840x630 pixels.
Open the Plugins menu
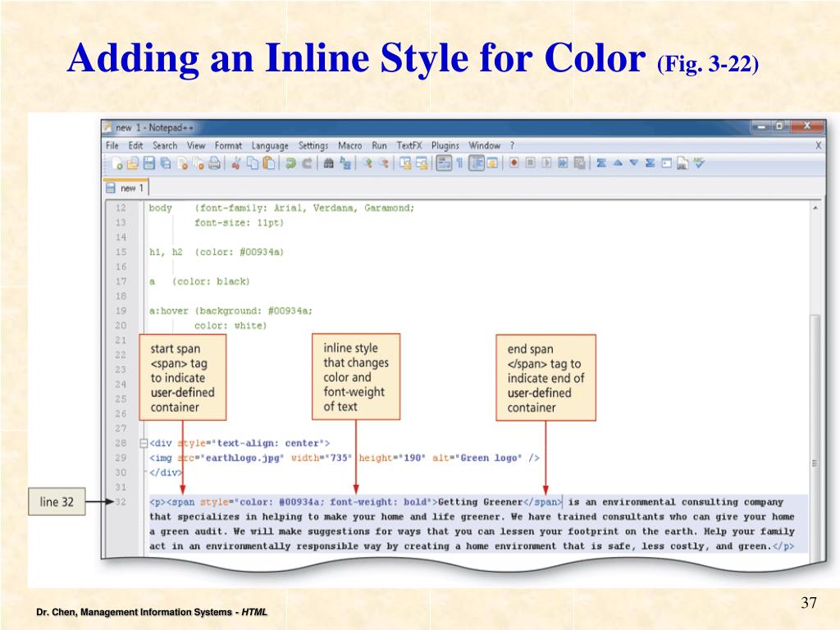pyautogui.click(x=445, y=145)
